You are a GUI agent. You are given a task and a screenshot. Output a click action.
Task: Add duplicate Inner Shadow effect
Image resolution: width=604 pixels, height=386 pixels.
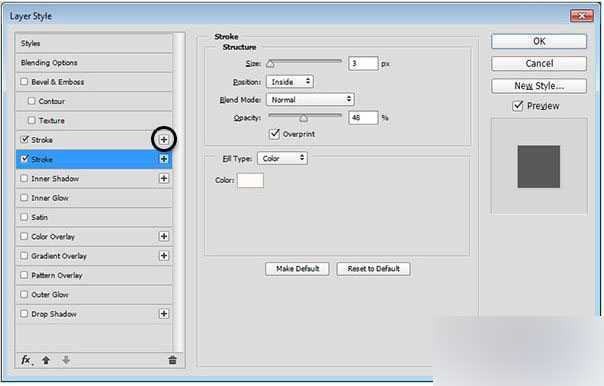[164, 178]
